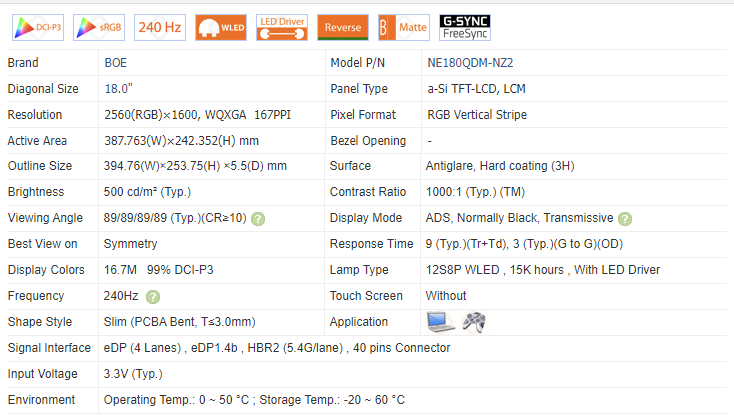Click the Model P/N label

coord(357,63)
